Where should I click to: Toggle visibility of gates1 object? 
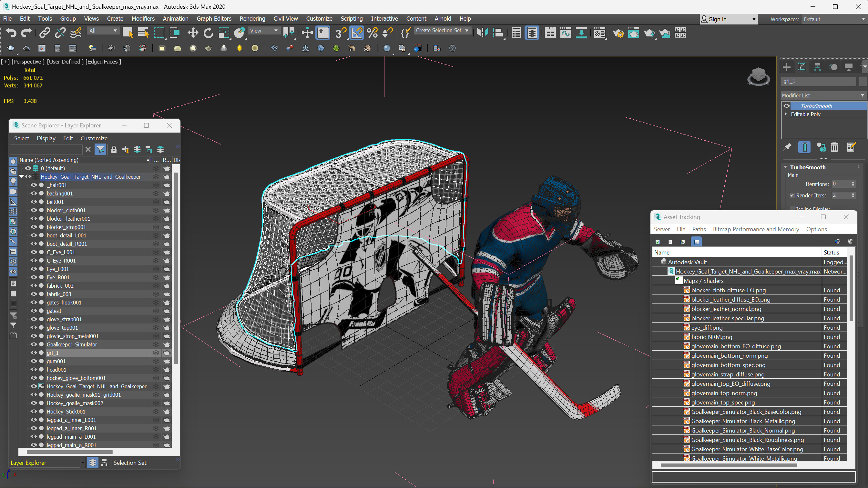pos(34,311)
